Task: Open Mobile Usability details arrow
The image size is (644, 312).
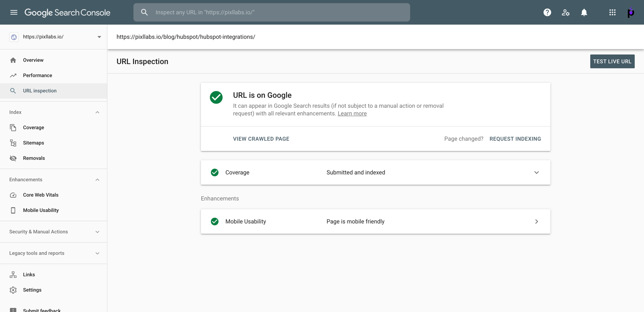Action: (x=536, y=221)
